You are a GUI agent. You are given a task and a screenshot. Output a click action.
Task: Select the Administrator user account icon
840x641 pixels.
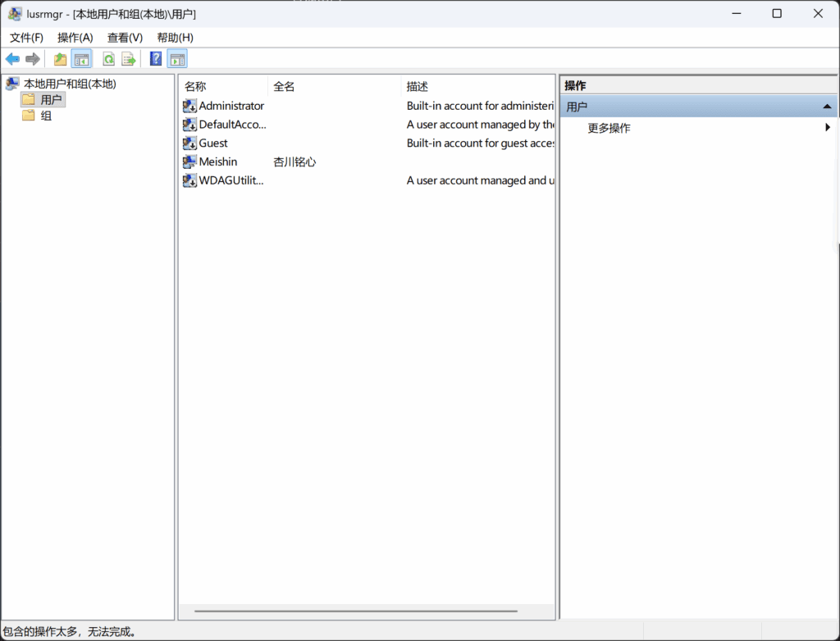189,106
